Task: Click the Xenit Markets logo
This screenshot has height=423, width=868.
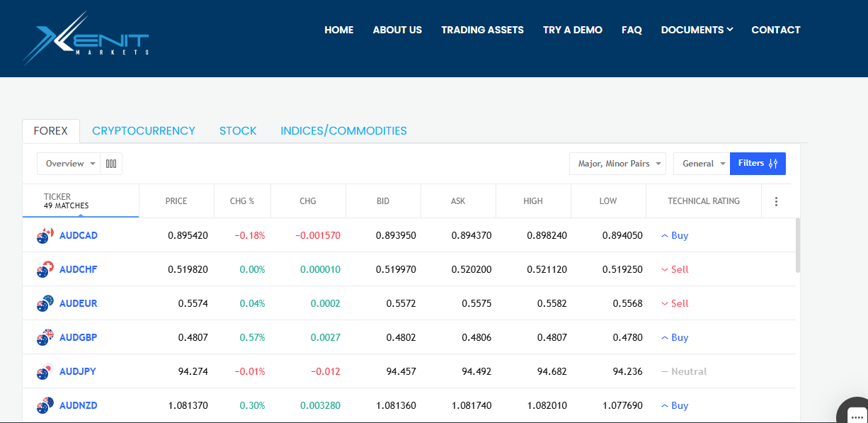Action: (x=85, y=38)
